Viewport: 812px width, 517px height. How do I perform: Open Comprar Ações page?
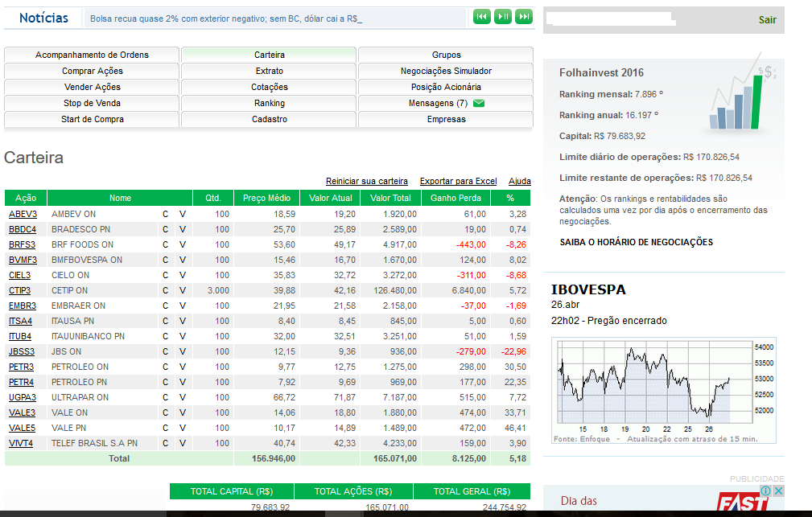point(92,71)
